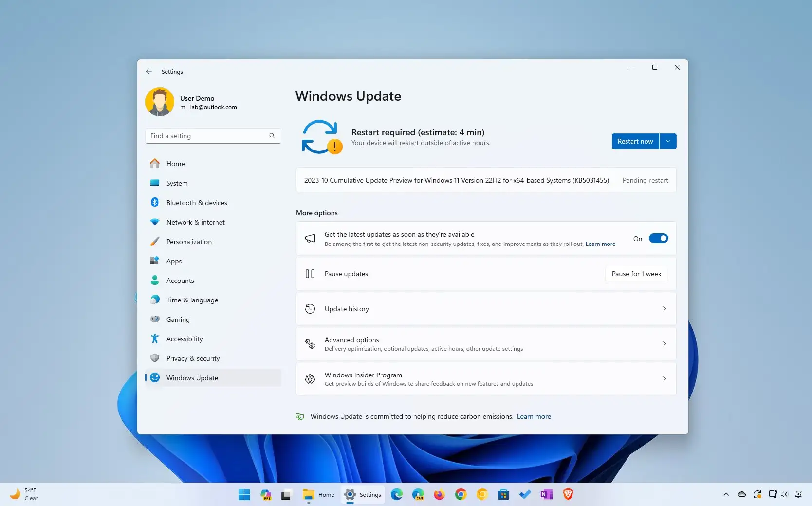Screen dimensions: 812x506
Task: Open Network & internet settings
Action: pos(213,222)
